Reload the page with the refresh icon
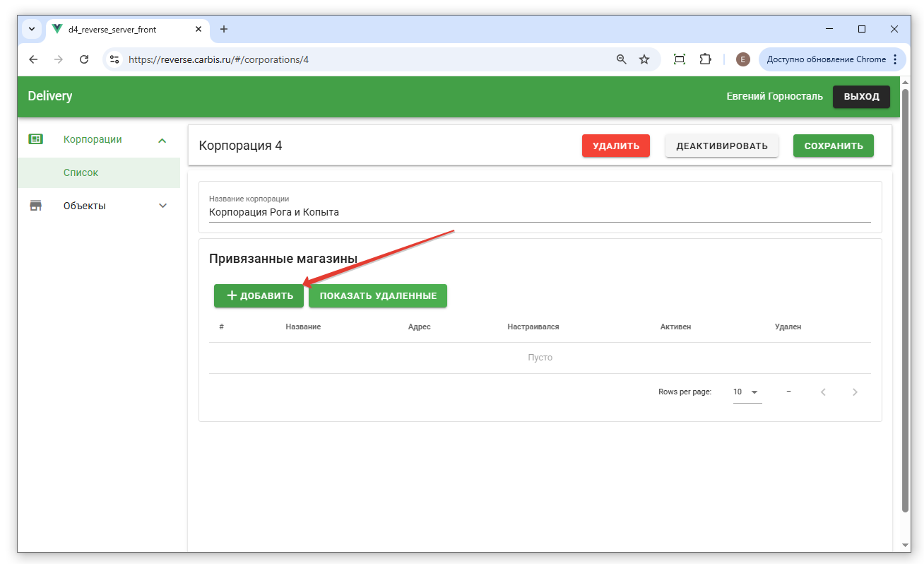The height and width of the screenshot is (564, 924). click(84, 59)
